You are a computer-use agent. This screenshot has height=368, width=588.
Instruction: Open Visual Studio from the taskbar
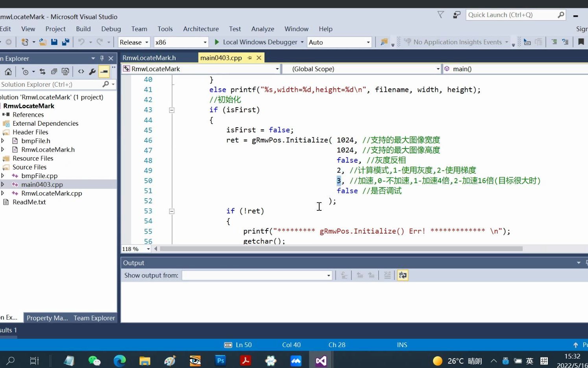pyautogui.click(x=321, y=361)
